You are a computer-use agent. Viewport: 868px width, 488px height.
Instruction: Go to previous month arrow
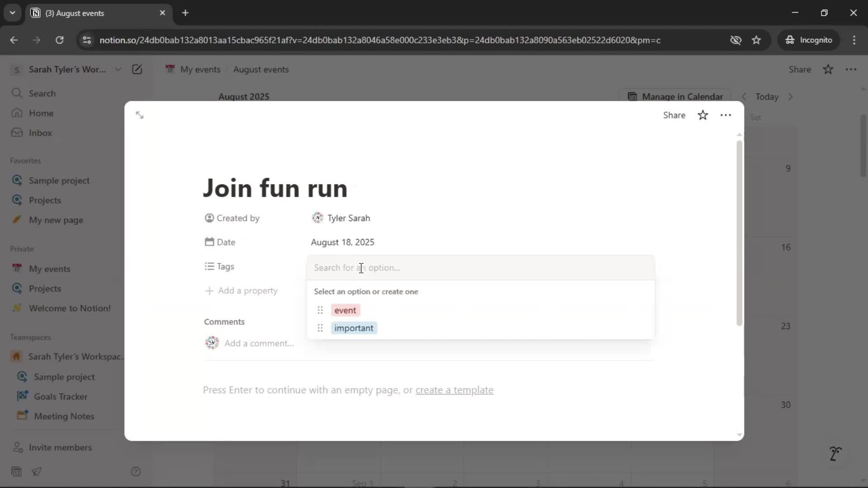pyautogui.click(x=744, y=97)
